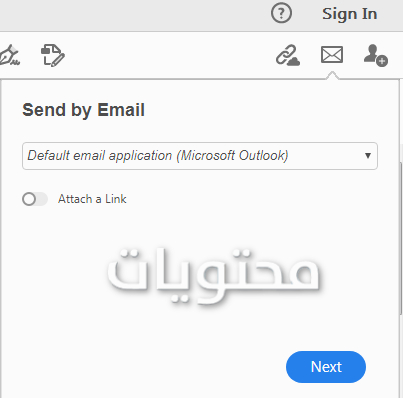Click the envelope Send by Email icon

pos(332,55)
